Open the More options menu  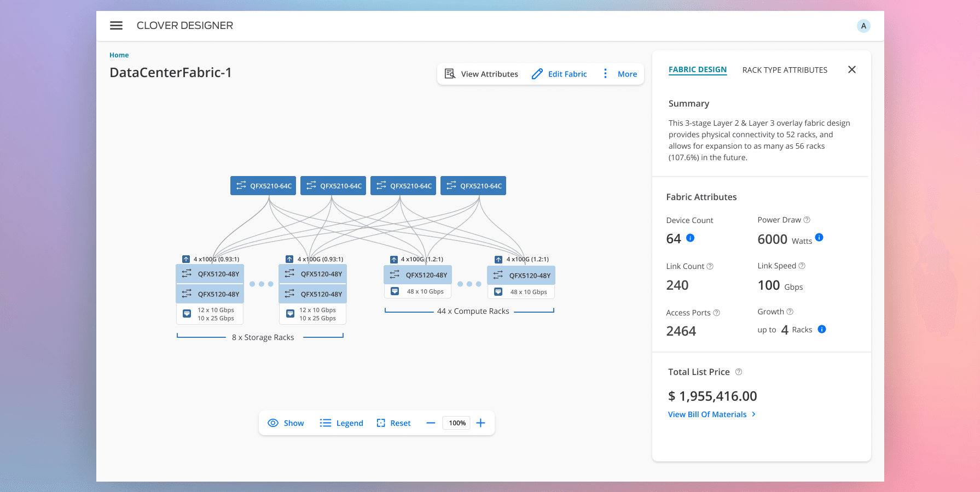tap(621, 74)
